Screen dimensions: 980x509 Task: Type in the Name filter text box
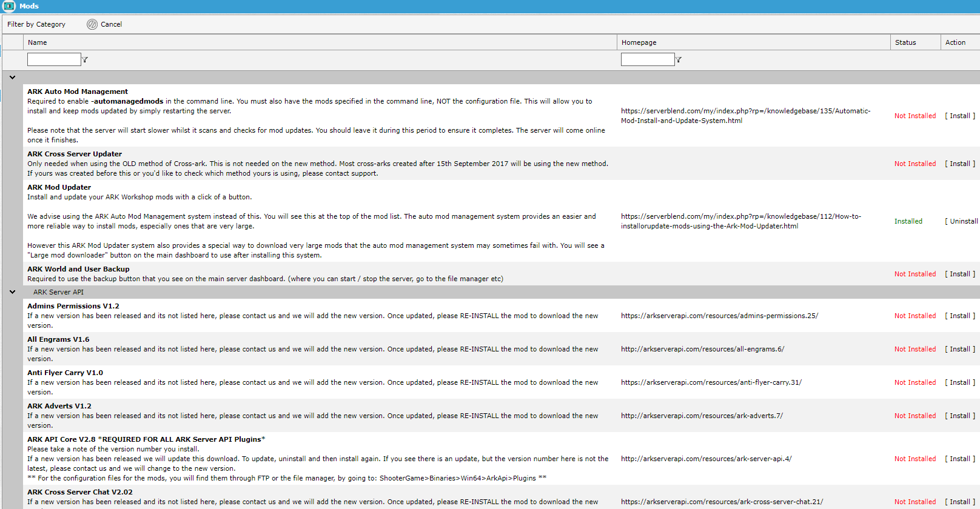[x=54, y=59]
